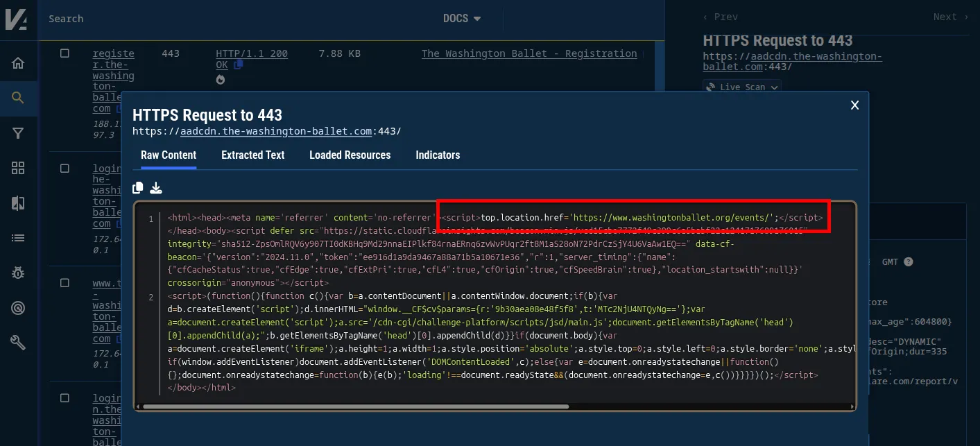Click line number 2 in the code viewer

tap(151, 298)
